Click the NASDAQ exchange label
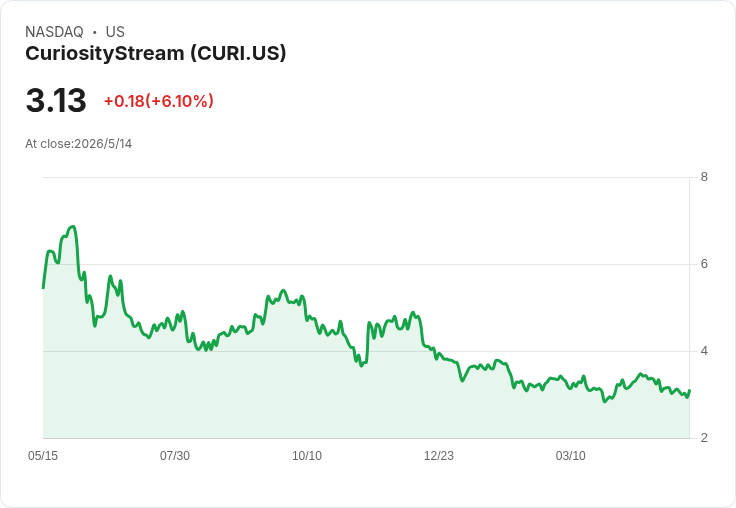The image size is (736, 508). (54, 32)
